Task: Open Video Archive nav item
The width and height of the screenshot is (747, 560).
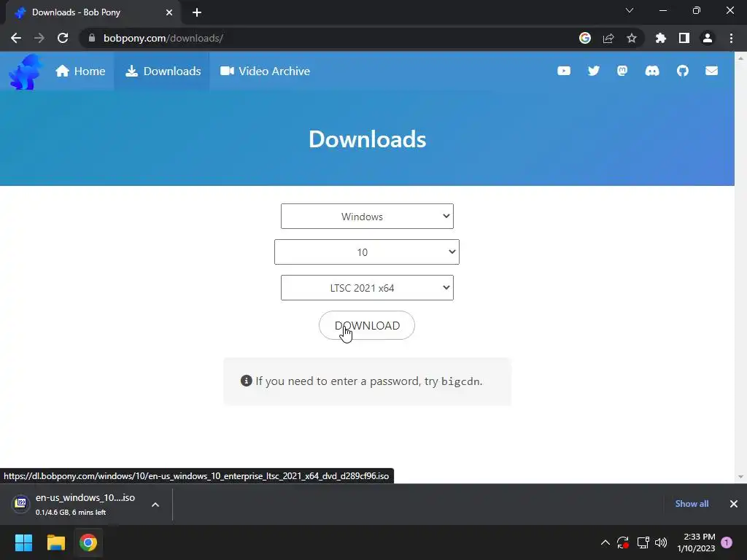Action: coord(265,71)
